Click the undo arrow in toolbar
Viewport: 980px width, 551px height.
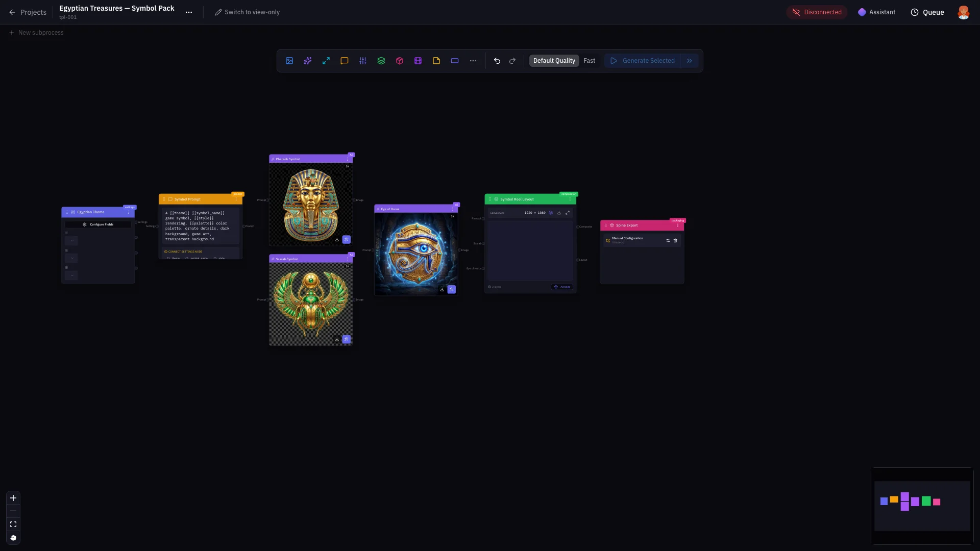(x=497, y=61)
